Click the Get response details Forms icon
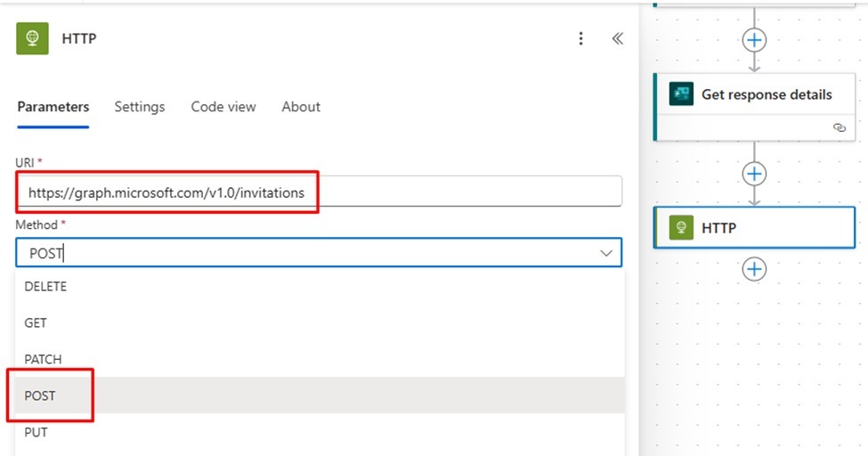The image size is (868, 456). (681, 94)
